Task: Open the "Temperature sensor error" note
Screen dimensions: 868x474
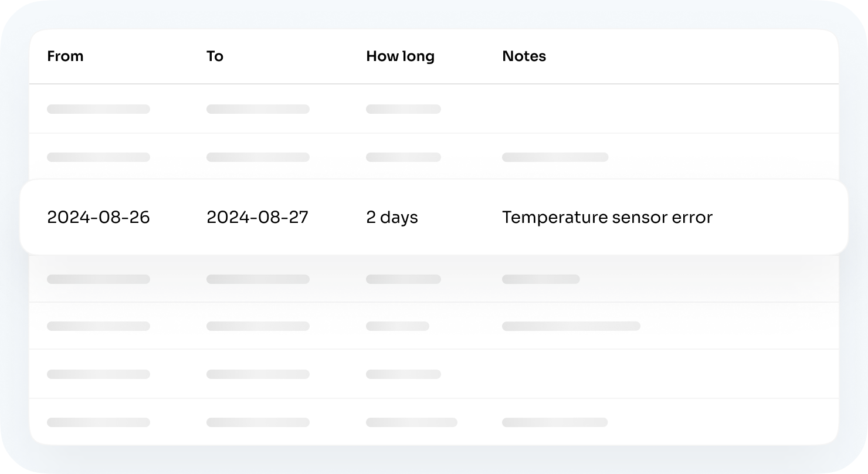Action: coord(607,217)
